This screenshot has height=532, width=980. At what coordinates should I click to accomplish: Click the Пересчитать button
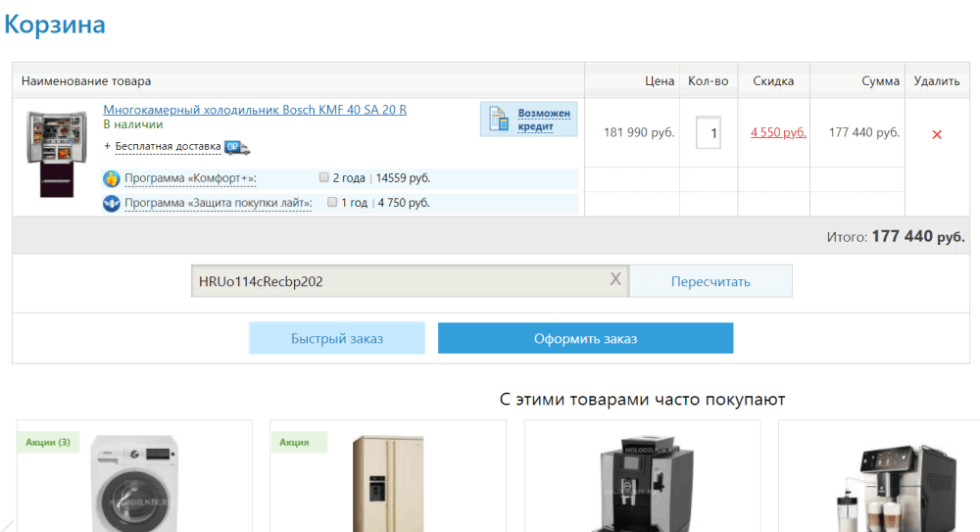(x=710, y=281)
